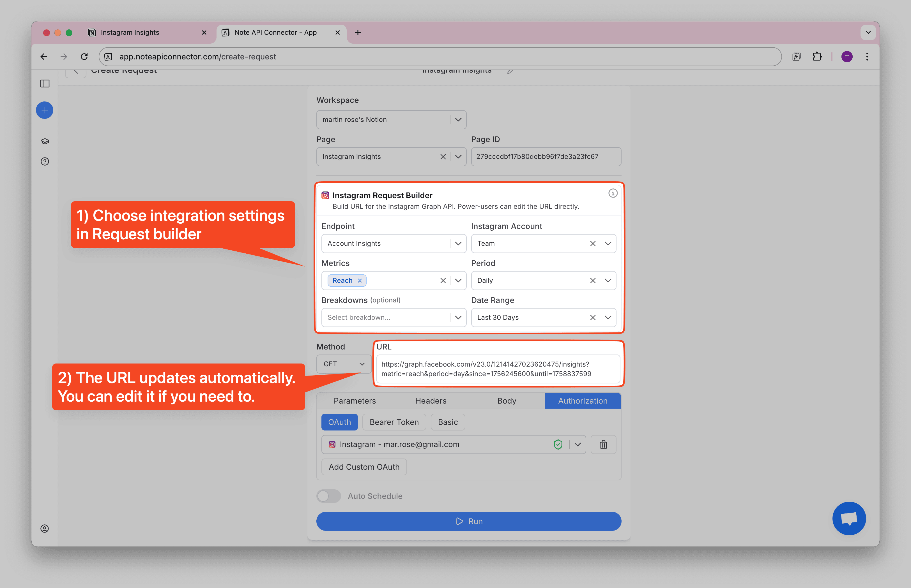The width and height of the screenshot is (911, 588).
Task: Expand the Date Range dropdown arrow
Action: (608, 318)
